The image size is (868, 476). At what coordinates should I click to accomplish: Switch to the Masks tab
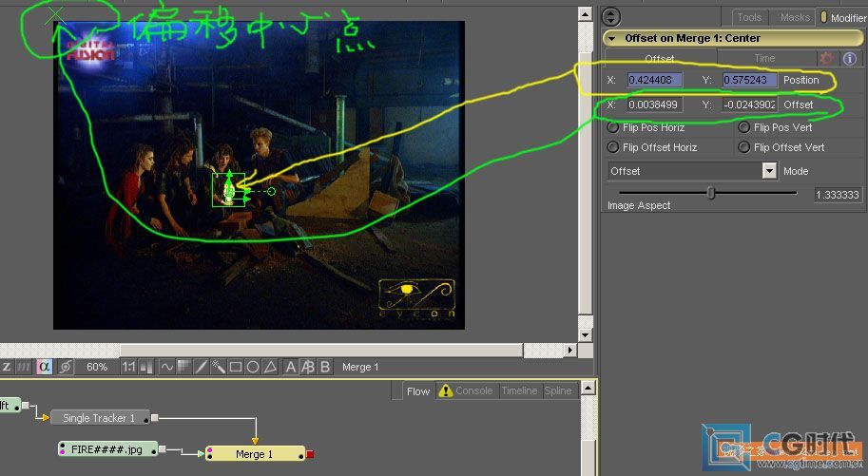pos(795,17)
